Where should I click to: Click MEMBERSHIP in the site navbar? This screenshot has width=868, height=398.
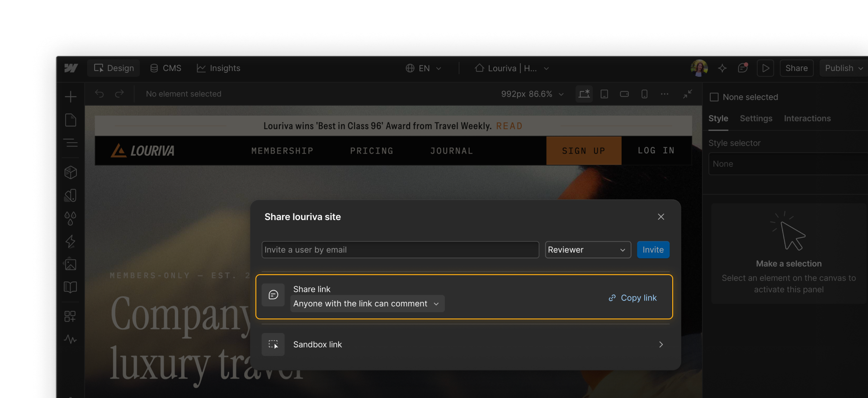pos(282,151)
